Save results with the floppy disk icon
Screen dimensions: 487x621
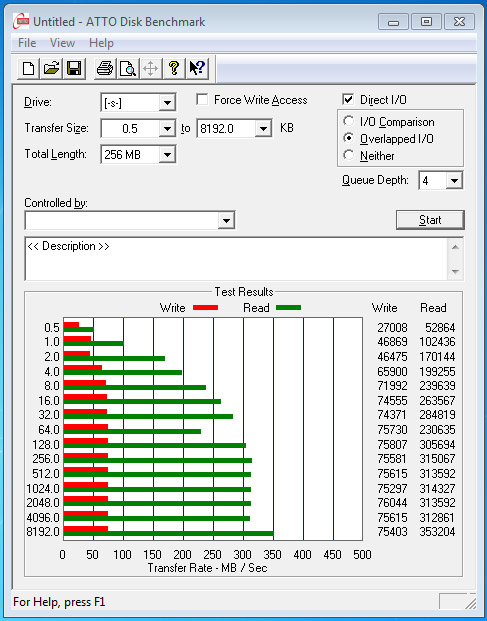pyautogui.click(x=74, y=68)
